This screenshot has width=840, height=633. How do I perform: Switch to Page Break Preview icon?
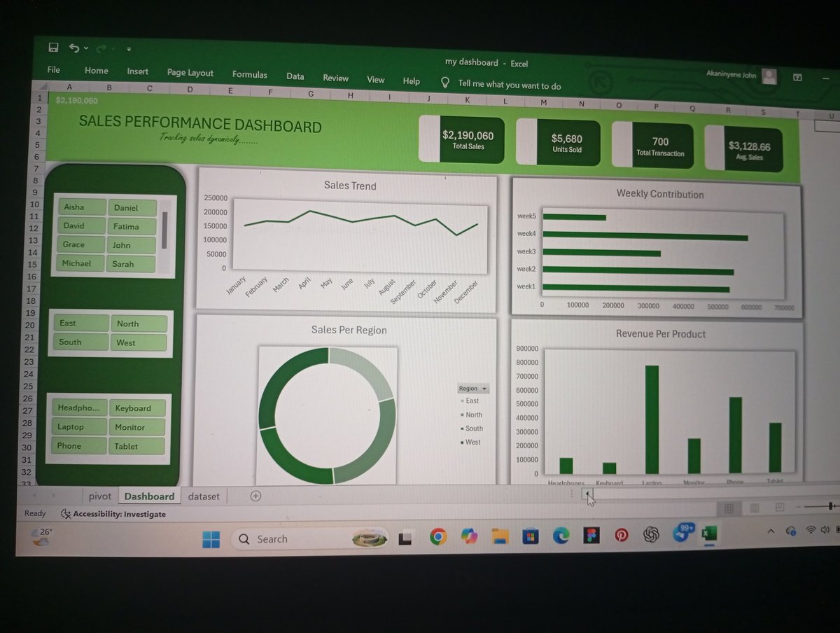(780, 507)
